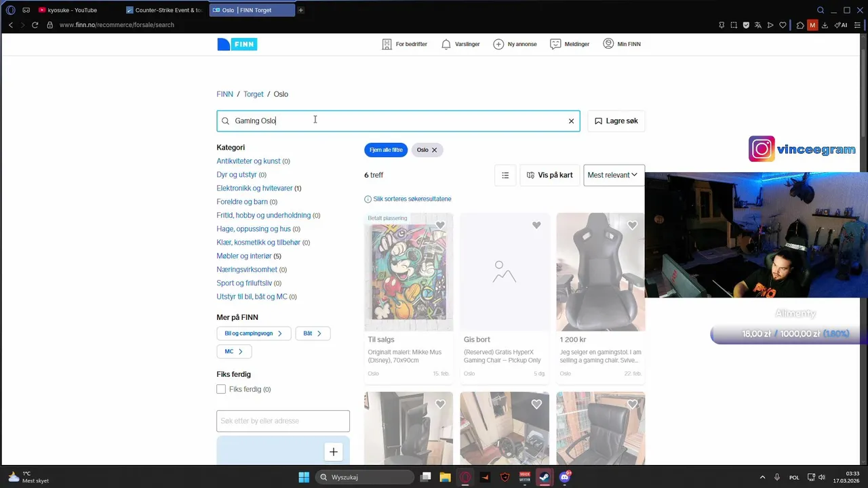Click the FINN logo in header

[237, 44]
